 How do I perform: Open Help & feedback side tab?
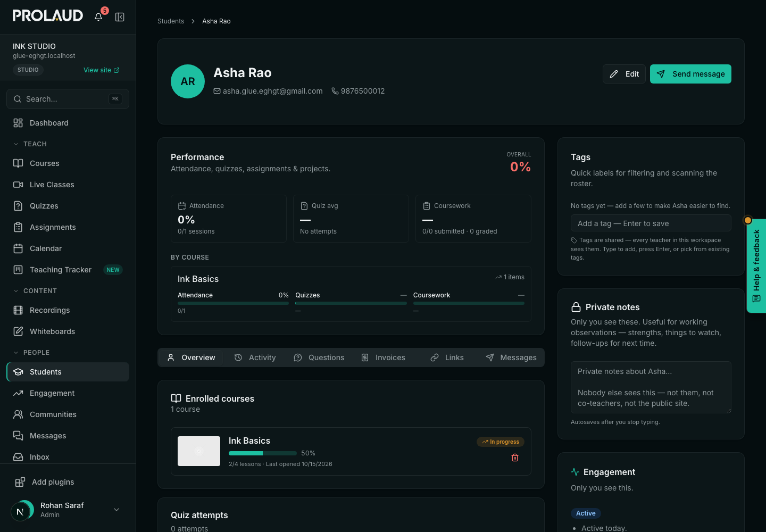[x=756, y=266]
